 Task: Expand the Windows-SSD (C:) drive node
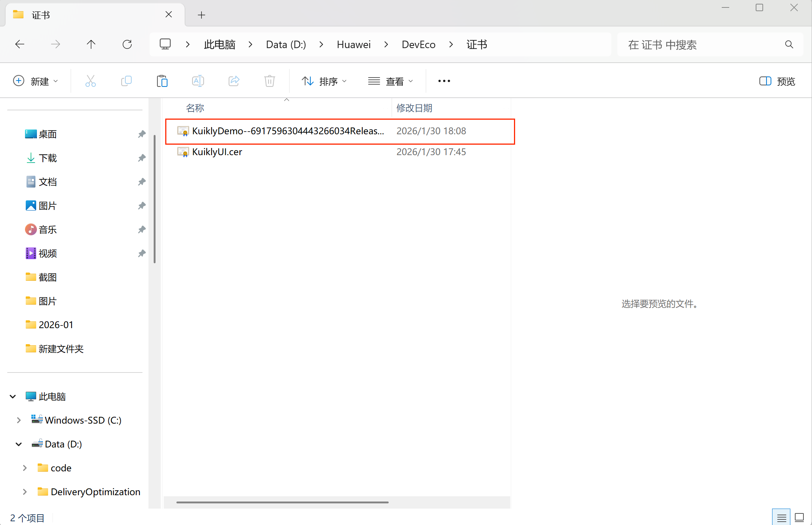[x=19, y=420]
